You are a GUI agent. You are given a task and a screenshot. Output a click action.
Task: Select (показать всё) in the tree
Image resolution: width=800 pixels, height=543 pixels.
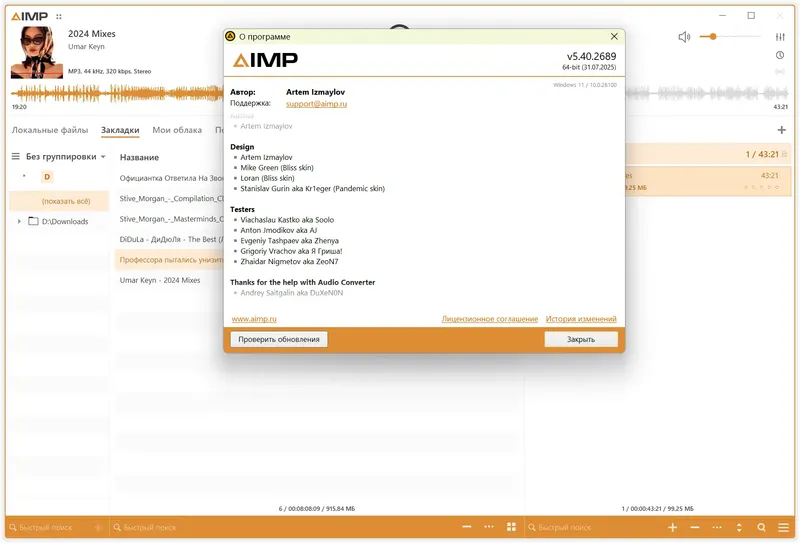(x=59, y=201)
